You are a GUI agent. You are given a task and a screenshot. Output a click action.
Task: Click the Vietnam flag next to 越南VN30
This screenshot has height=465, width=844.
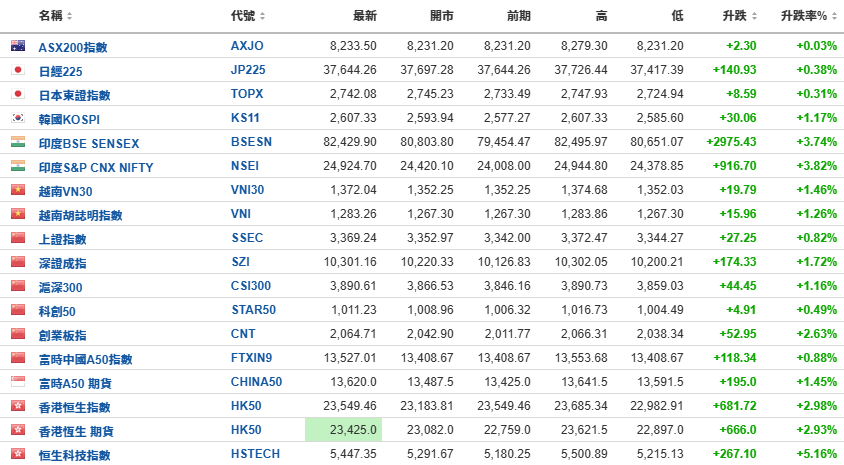click(x=18, y=189)
